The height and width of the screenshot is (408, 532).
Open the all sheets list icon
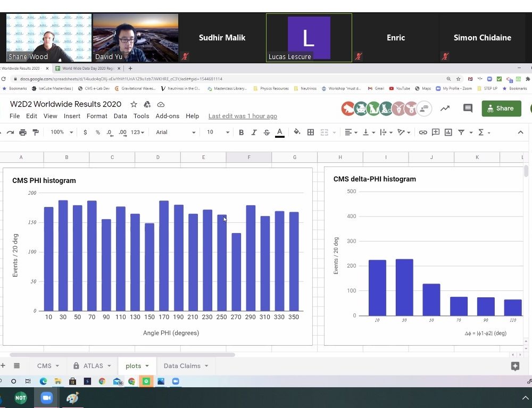pyautogui.click(x=16, y=366)
